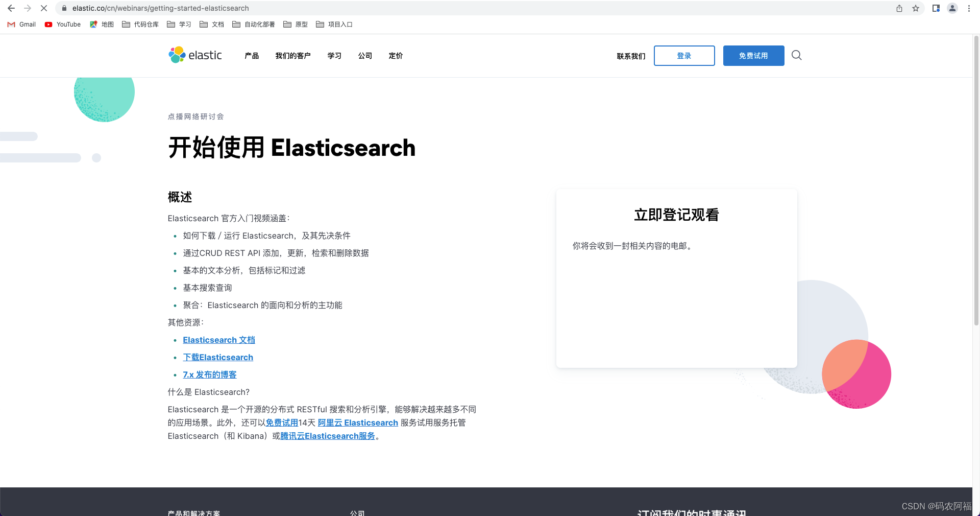Open the 腾讯云Elasticsearch服务 link

tap(328, 436)
